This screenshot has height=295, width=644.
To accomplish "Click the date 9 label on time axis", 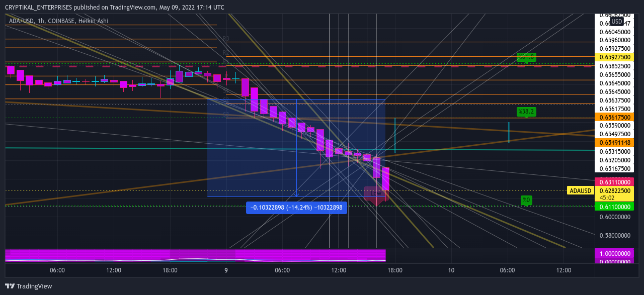I will point(226,270).
